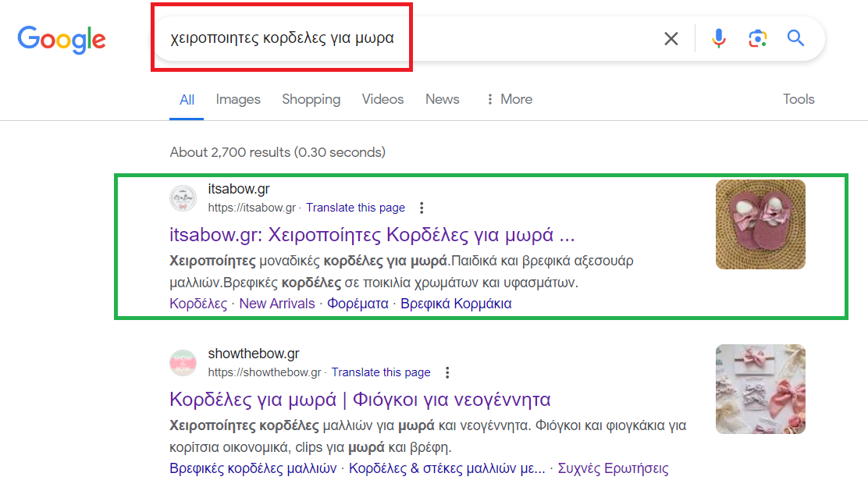Go to the News tab
This screenshot has height=498, width=868.
(x=442, y=99)
